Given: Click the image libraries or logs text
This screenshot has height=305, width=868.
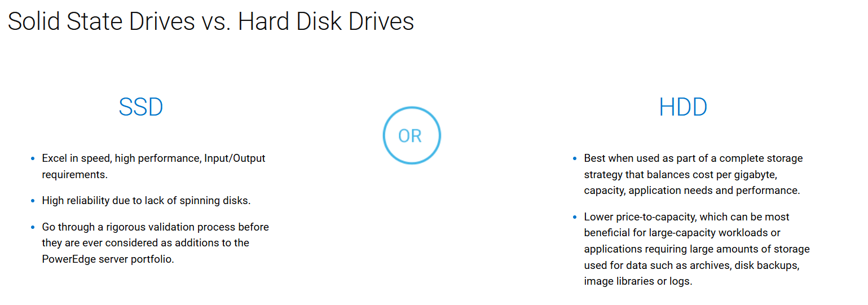Looking at the screenshot, I should 638,281.
